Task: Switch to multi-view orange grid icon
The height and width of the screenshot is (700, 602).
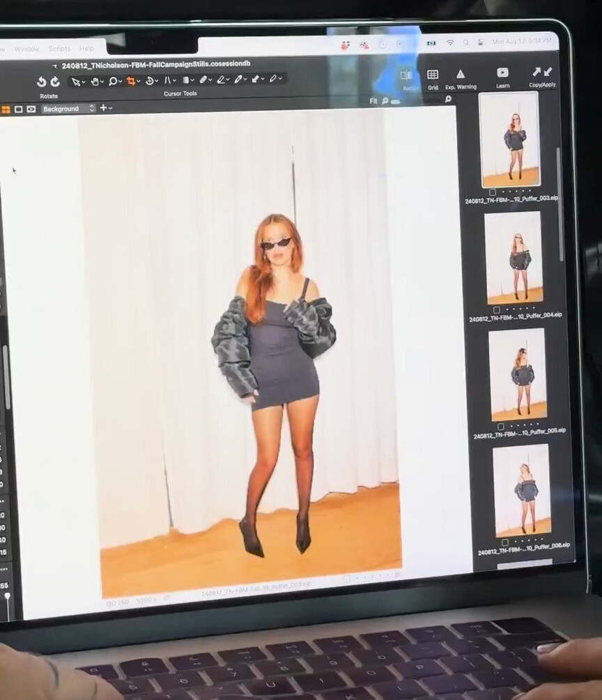Action: tap(6, 109)
